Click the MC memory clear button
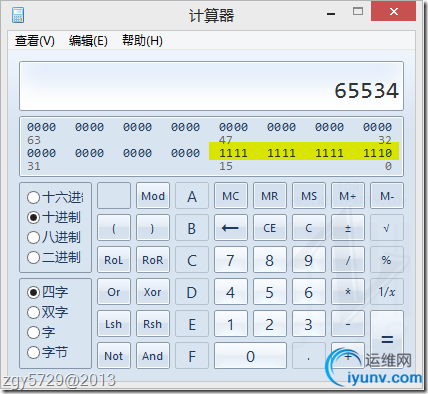The width and height of the screenshot is (428, 394). point(231,196)
